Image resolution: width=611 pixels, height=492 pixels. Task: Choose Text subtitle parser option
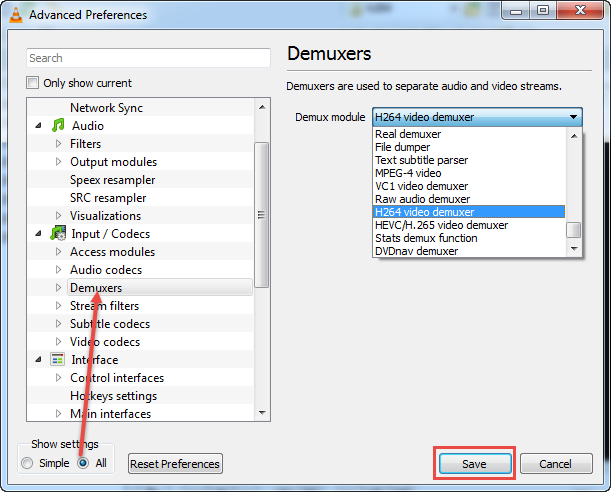[469, 160]
